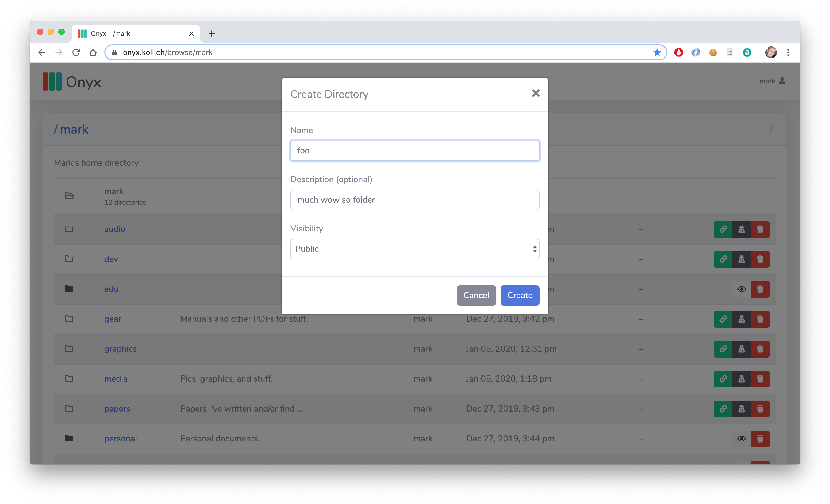830x504 pixels.
Task: Open Chrome's three-dot browser menu
Action: tap(788, 53)
